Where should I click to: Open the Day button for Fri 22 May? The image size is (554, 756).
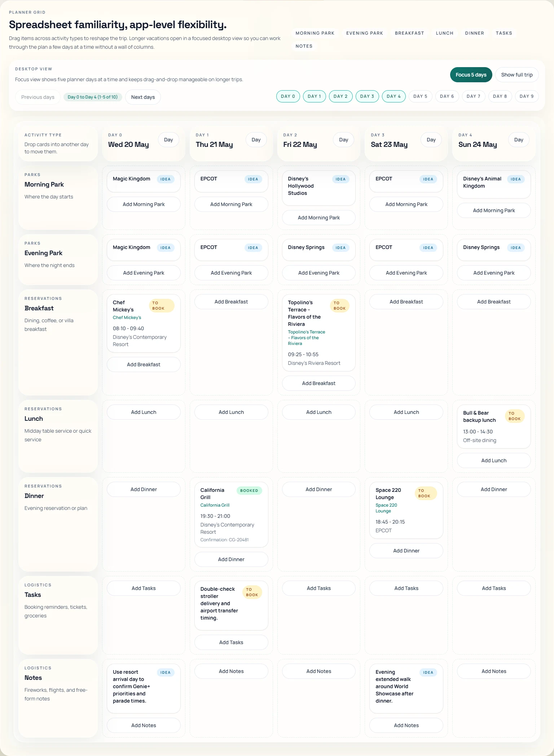[x=344, y=140]
